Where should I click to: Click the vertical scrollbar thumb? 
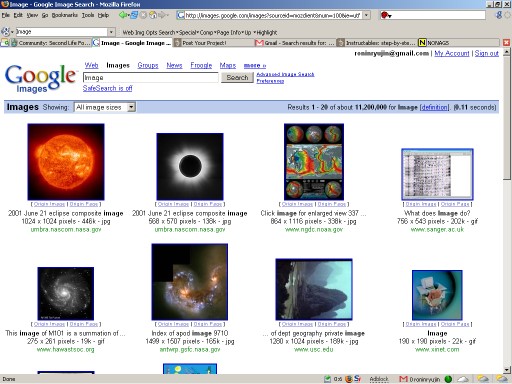[x=507, y=118]
